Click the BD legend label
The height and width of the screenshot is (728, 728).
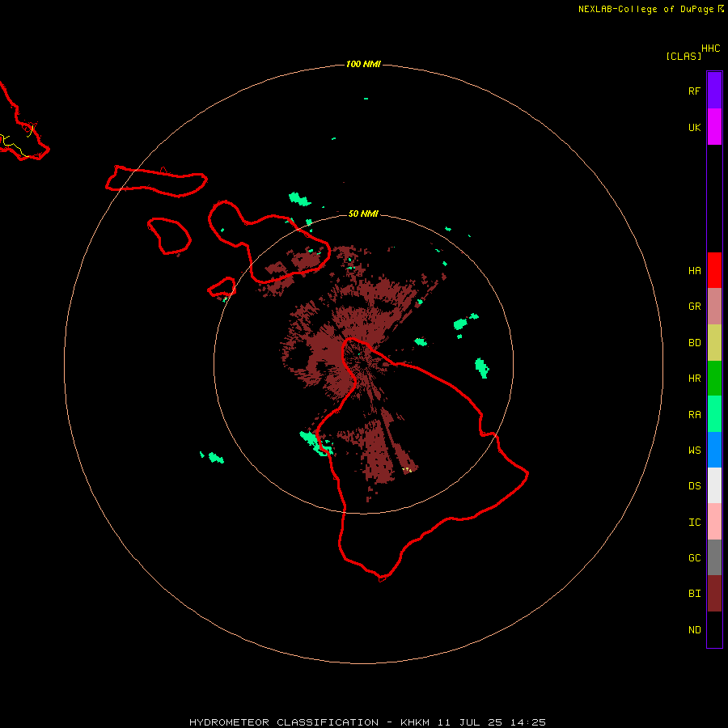694,343
